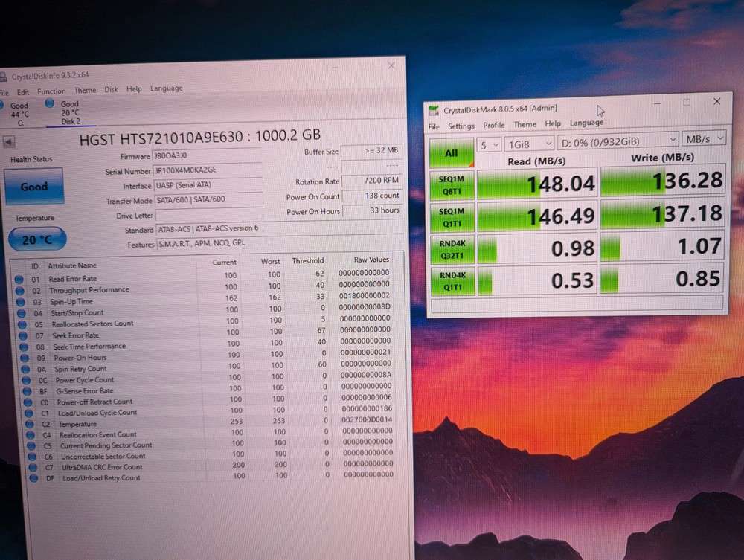Open CrystalDiskMark's Help menu

tap(553, 123)
